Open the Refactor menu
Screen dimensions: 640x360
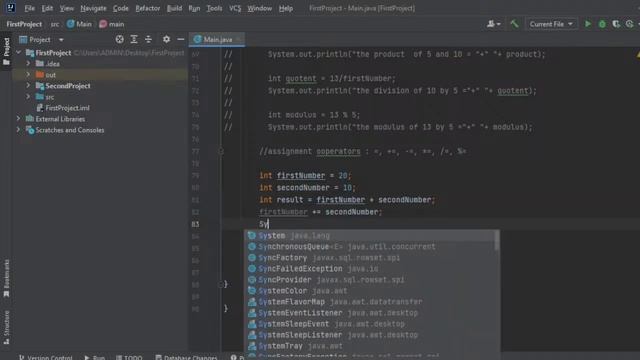pos(148,8)
